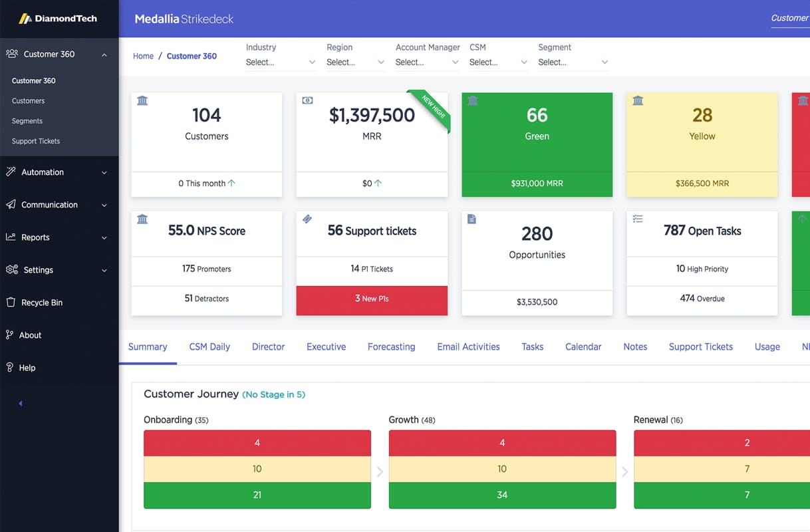Collapse the sidebar using the left arrow

[21, 403]
